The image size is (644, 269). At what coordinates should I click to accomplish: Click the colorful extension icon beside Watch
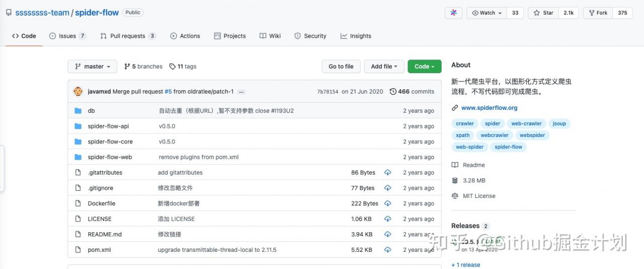coord(453,13)
